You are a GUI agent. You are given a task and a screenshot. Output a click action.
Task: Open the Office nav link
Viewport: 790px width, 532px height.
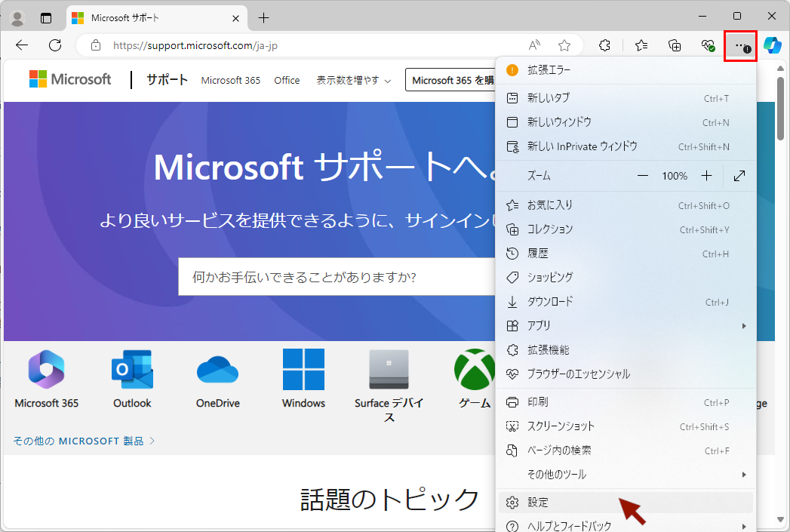(287, 80)
